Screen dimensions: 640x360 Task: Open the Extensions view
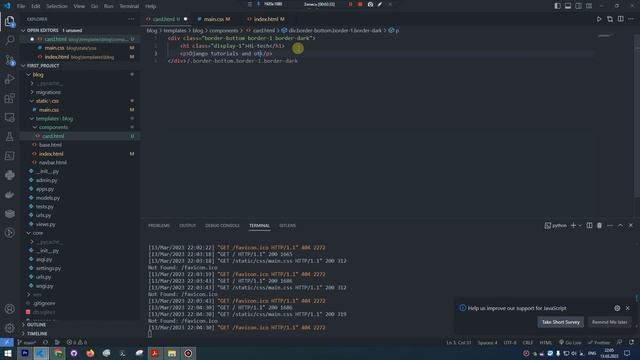10,98
